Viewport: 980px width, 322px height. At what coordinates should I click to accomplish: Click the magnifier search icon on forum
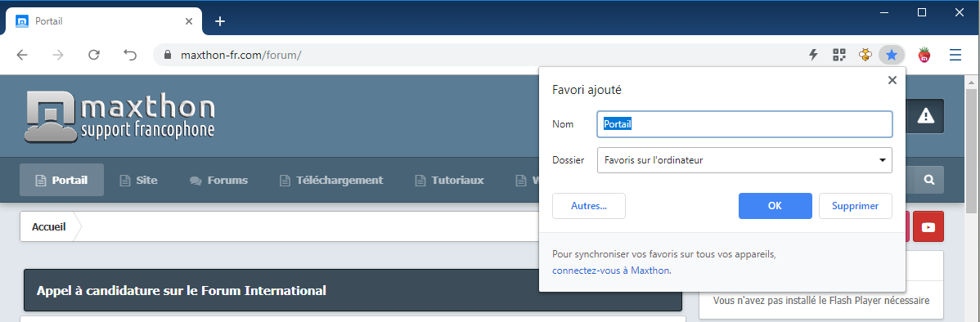929,180
